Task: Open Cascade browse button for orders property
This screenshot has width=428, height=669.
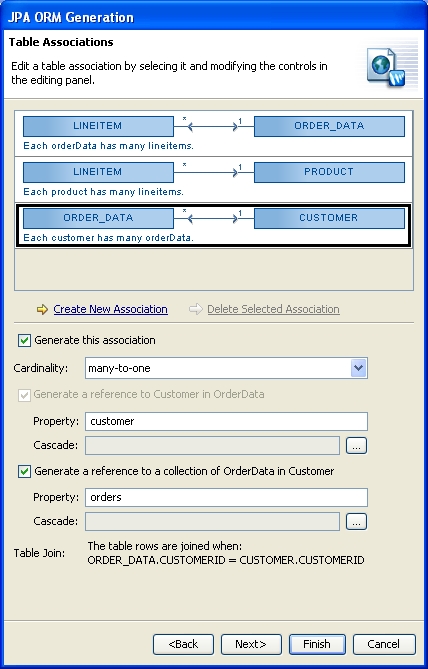Action: [x=356, y=521]
